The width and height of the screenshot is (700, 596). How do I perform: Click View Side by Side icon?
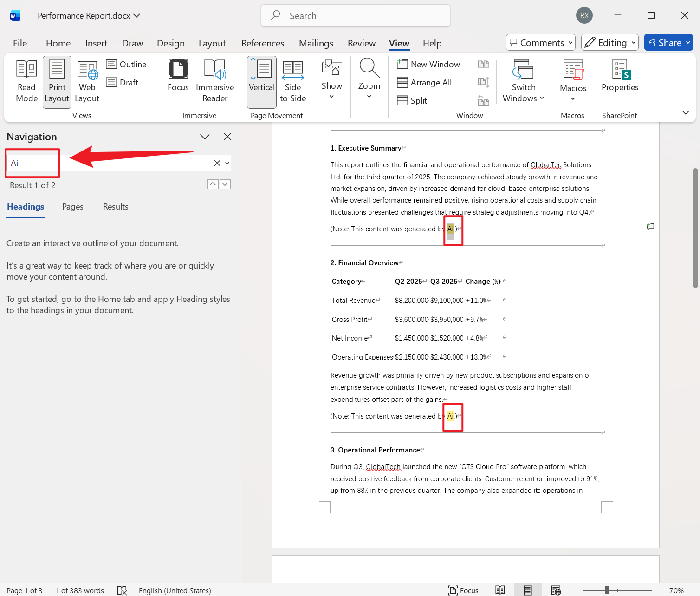[484, 64]
